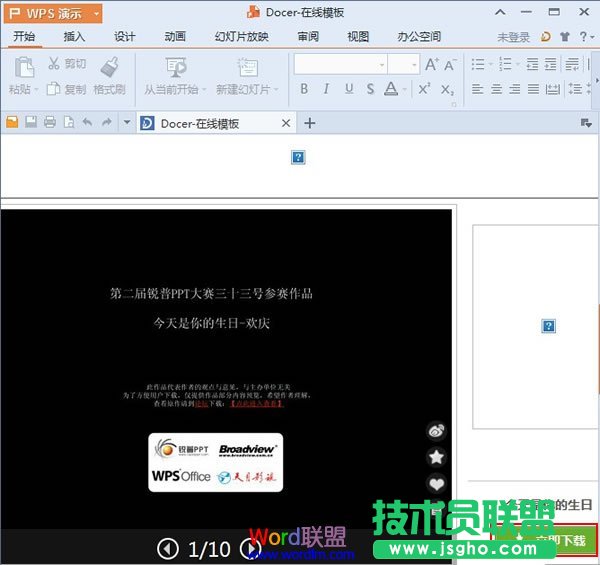Go to the previous slide in preview
Image resolution: width=600 pixels, height=565 pixels.
(169, 548)
